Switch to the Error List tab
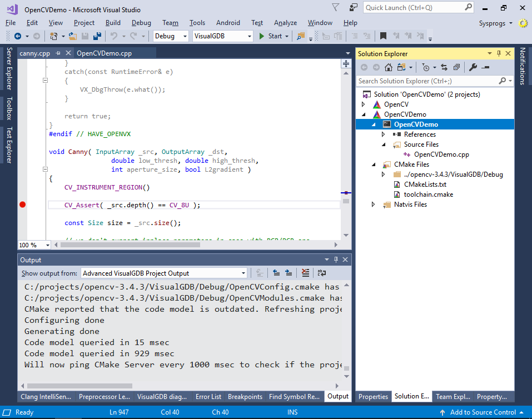This screenshot has height=419, width=532. (x=208, y=397)
